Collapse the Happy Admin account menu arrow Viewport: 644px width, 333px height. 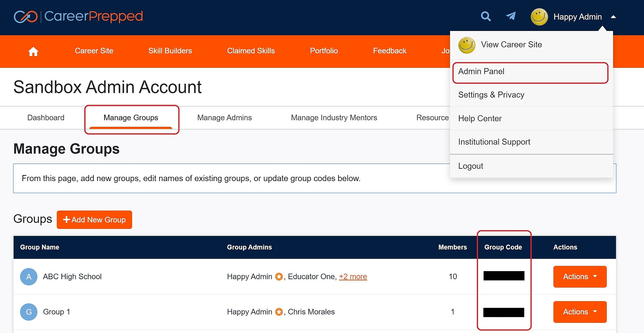pos(613,17)
